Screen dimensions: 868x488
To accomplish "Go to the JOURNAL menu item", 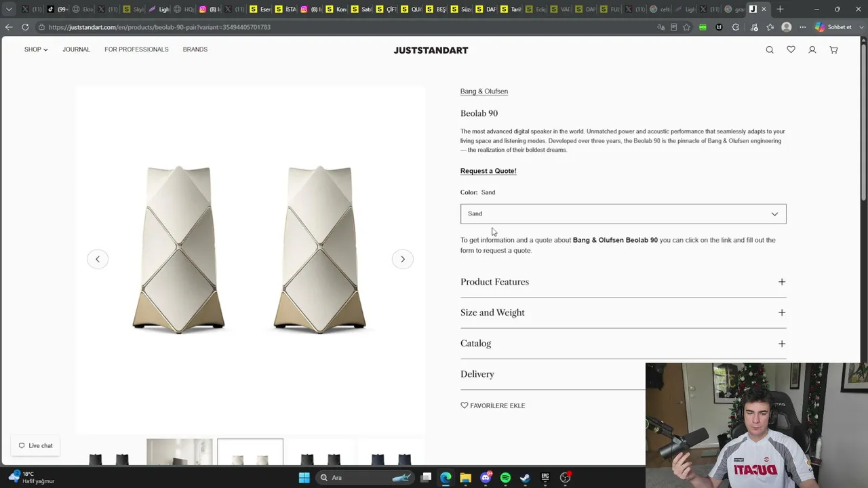I will (77, 49).
